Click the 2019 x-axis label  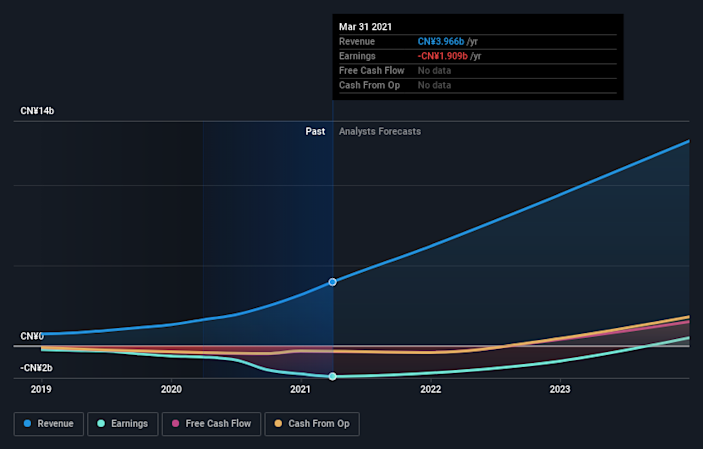pyautogui.click(x=41, y=389)
